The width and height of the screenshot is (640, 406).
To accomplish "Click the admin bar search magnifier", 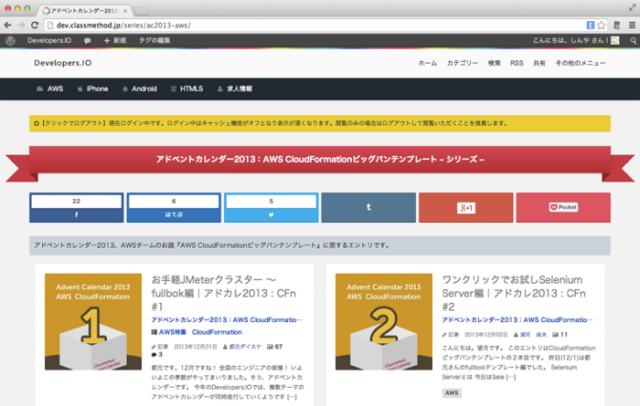I will click(633, 40).
